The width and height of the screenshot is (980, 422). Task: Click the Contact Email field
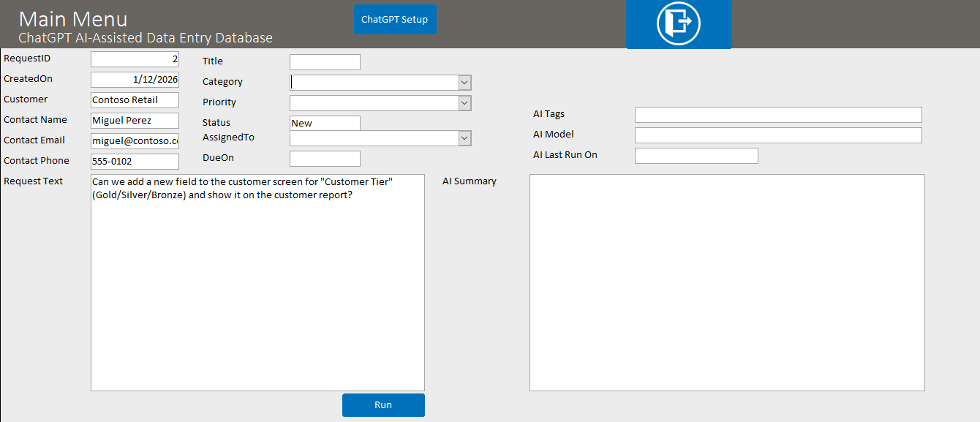[x=135, y=141]
